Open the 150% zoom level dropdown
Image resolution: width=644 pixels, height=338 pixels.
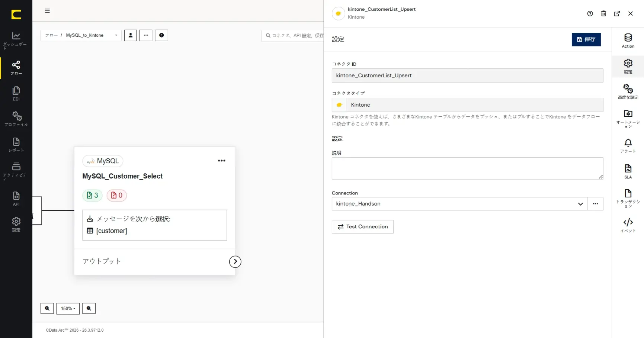[x=68, y=308]
